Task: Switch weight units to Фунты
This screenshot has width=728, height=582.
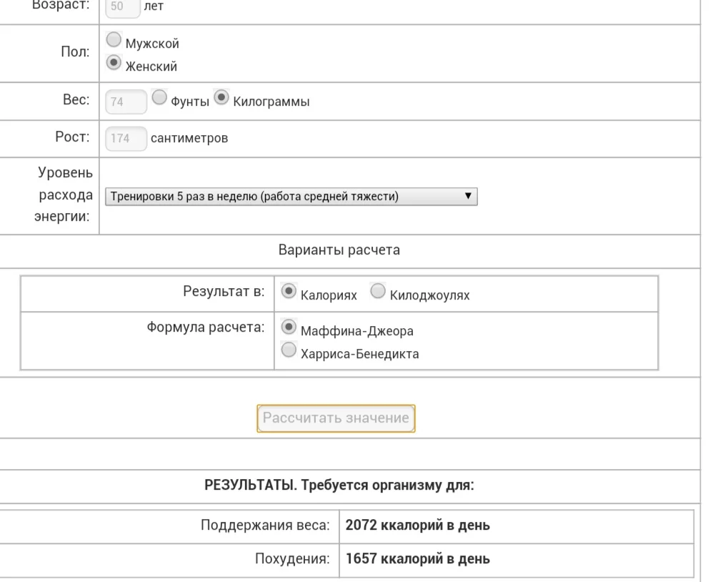Action: click(159, 98)
